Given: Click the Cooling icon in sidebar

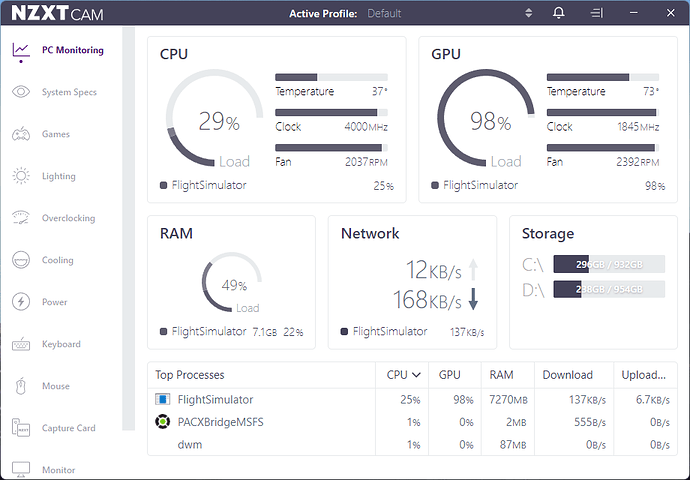Looking at the screenshot, I should pos(21,260).
